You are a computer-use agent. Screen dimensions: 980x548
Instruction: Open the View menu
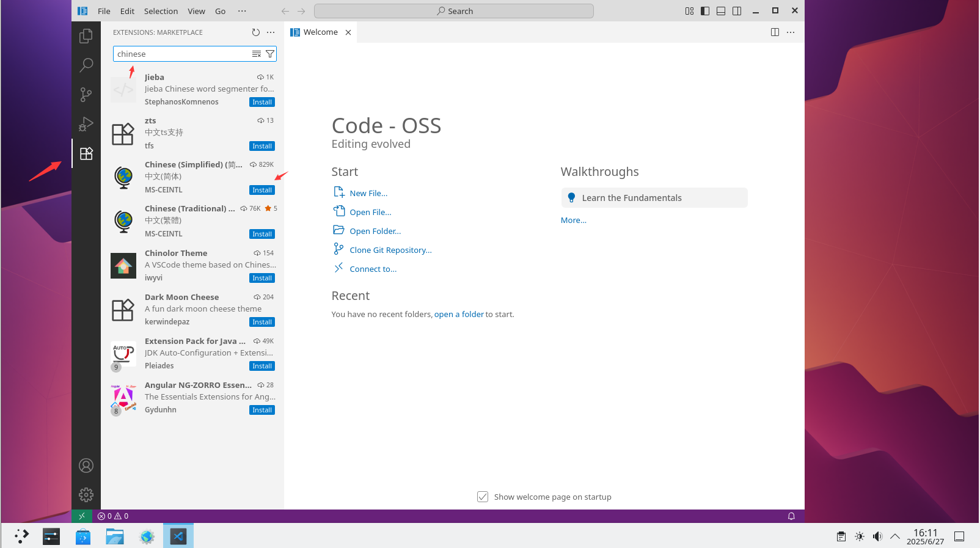point(196,11)
